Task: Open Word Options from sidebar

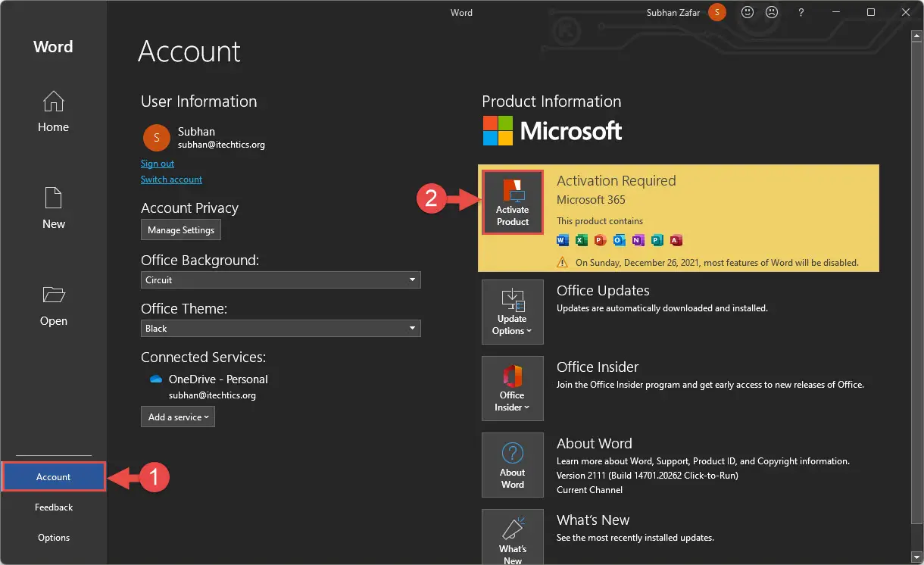Action: click(53, 538)
